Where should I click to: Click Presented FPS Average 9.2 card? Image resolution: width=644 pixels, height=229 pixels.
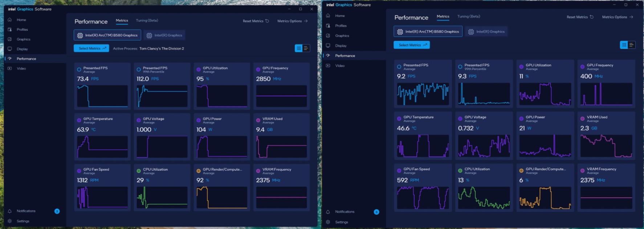click(423, 84)
